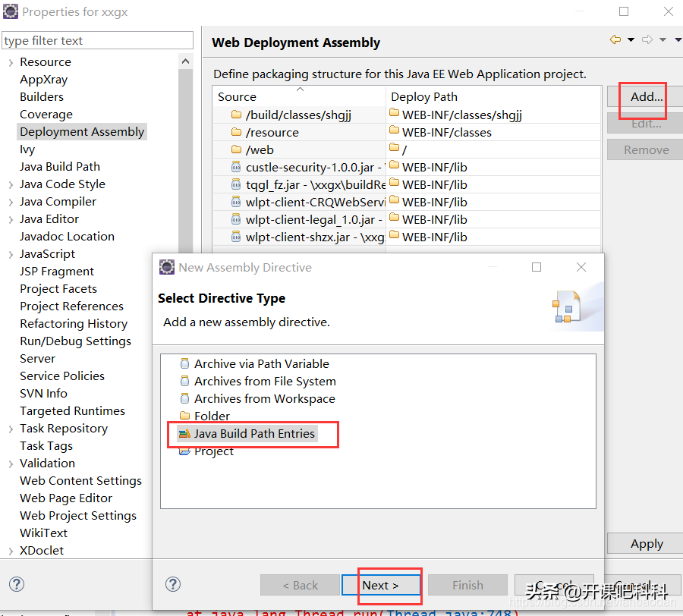The width and height of the screenshot is (683, 616).
Task: Open Project Facets page
Action: point(58,288)
